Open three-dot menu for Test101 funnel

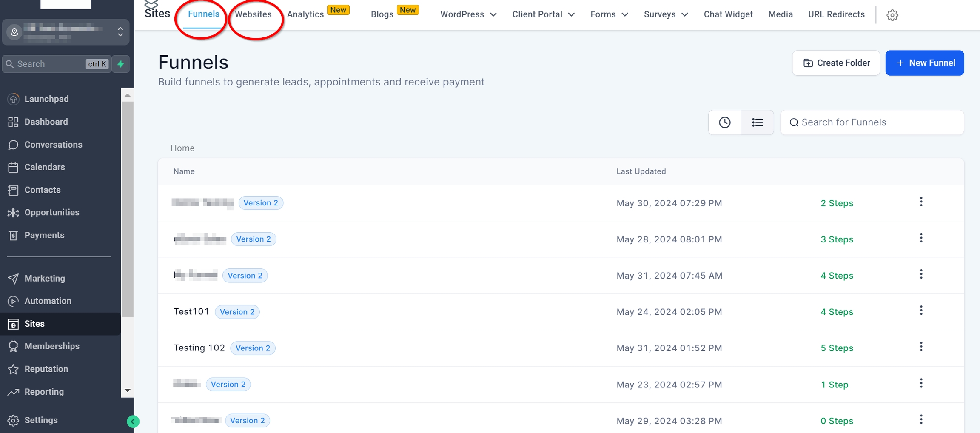(x=921, y=311)
